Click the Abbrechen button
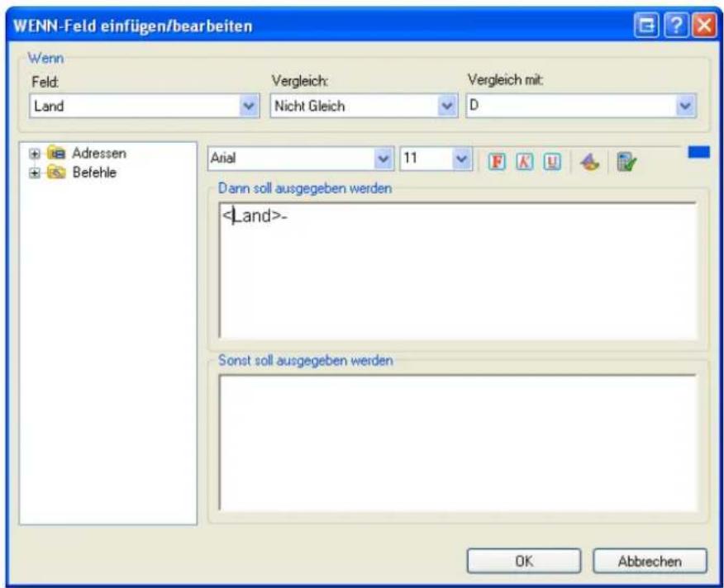 (x=650, y=561)
